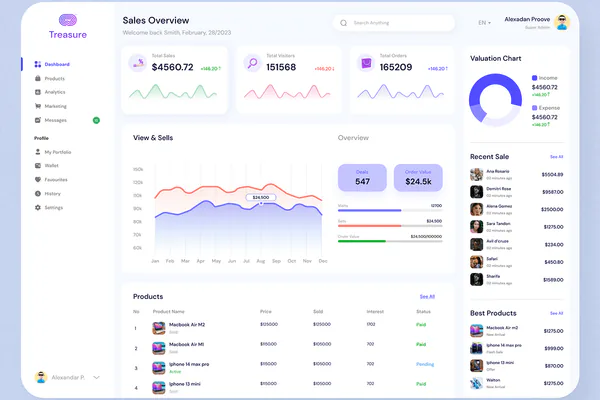The image size is (600, 400).
Task: Click Alexandar P. avatar in sidebar
Action: tap(41, 377)
